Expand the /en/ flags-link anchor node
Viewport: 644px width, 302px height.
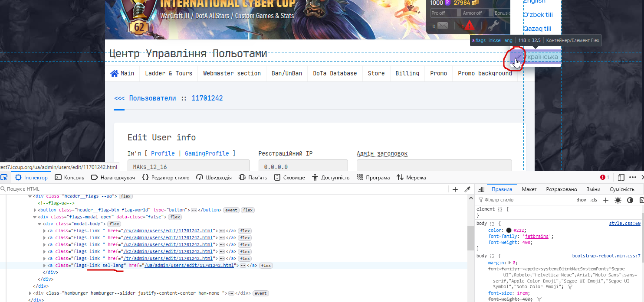click(x=44, y=238)
